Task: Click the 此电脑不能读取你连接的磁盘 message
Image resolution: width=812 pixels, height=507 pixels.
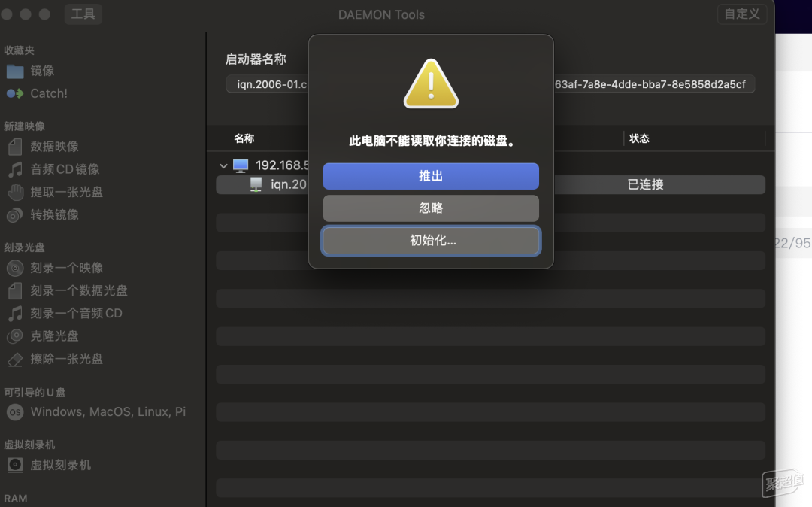Action: pyautogui.click(x=431, y=141)
